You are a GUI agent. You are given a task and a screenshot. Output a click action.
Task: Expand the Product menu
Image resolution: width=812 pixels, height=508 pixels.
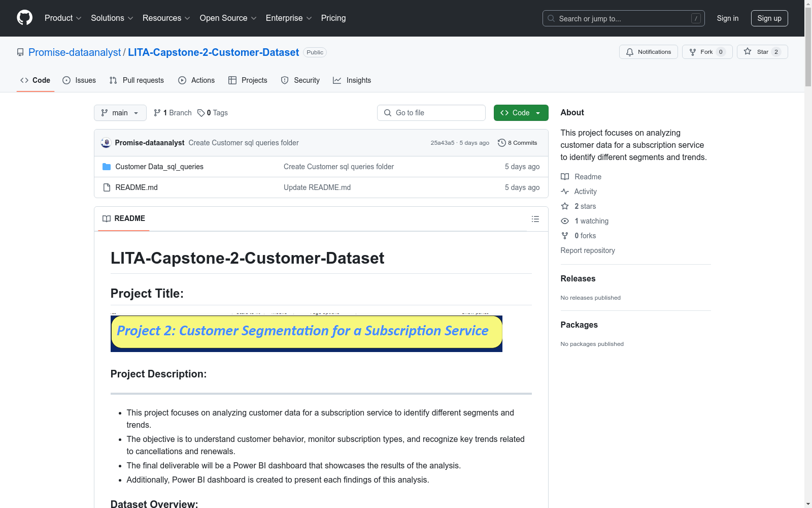pyautogui.click(x=63, y=18)
